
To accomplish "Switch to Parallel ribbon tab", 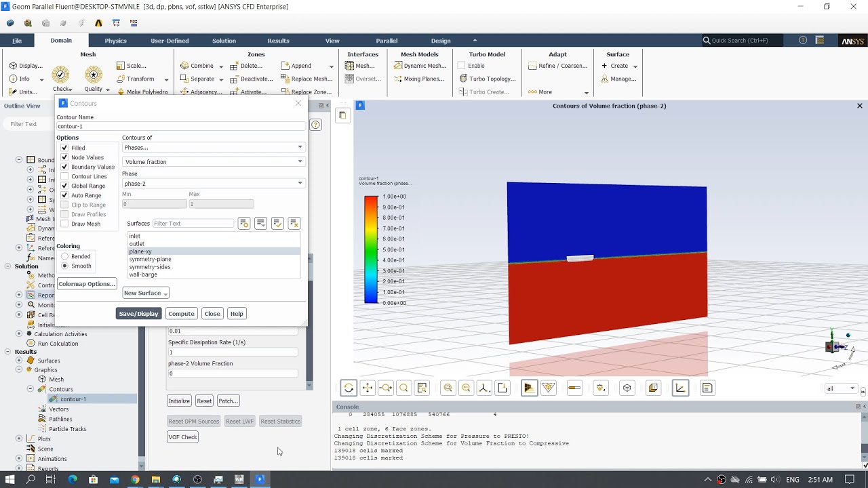I will coord(387,41).
